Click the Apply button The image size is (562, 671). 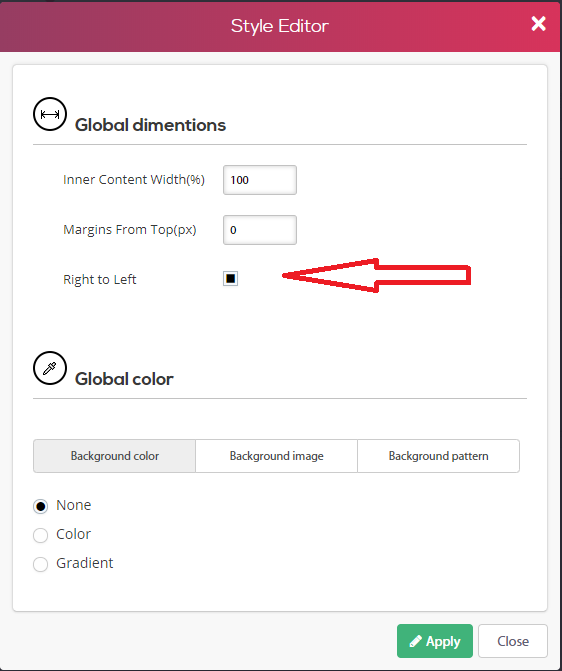435,641
